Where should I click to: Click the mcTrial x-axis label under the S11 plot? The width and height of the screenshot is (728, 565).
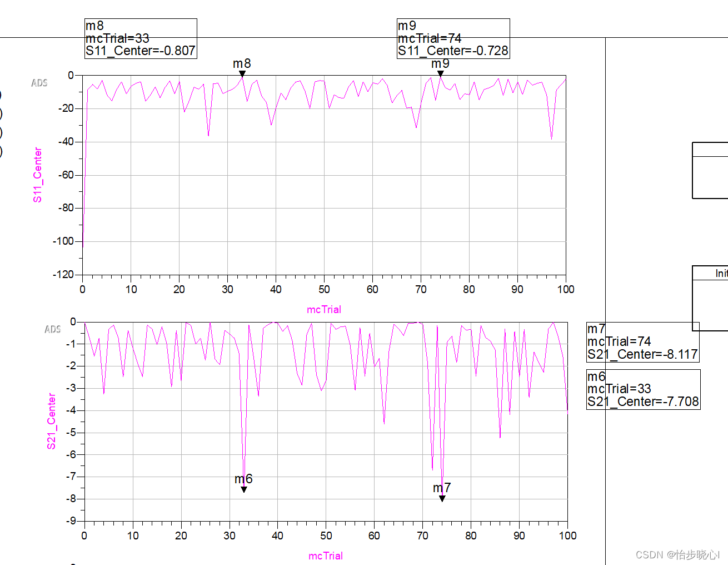(324, 309)
